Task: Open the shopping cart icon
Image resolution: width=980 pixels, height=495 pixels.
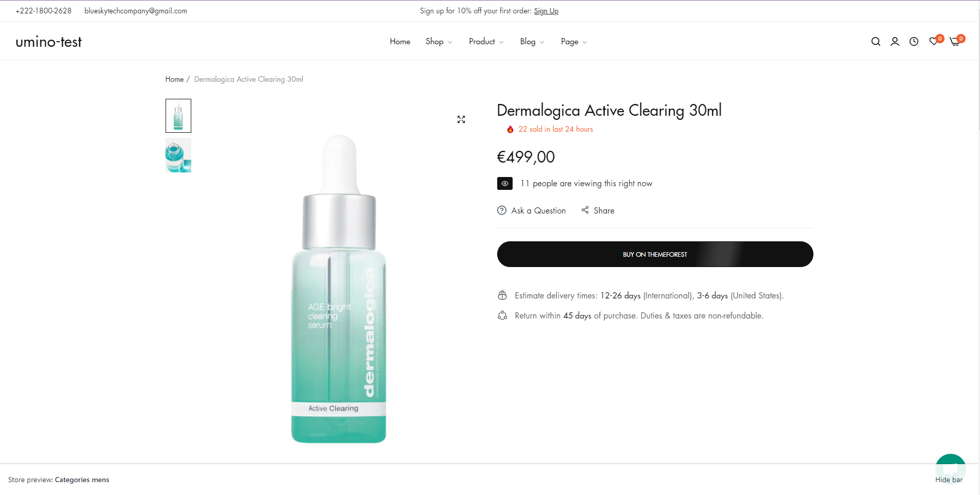Action: pyautogui.click(x=955, y=42)
